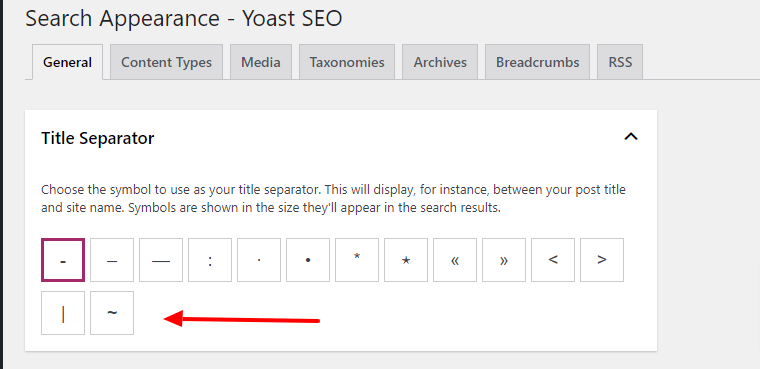Switch to the RSS tab

pyautogui.click(x=620, y=62)
